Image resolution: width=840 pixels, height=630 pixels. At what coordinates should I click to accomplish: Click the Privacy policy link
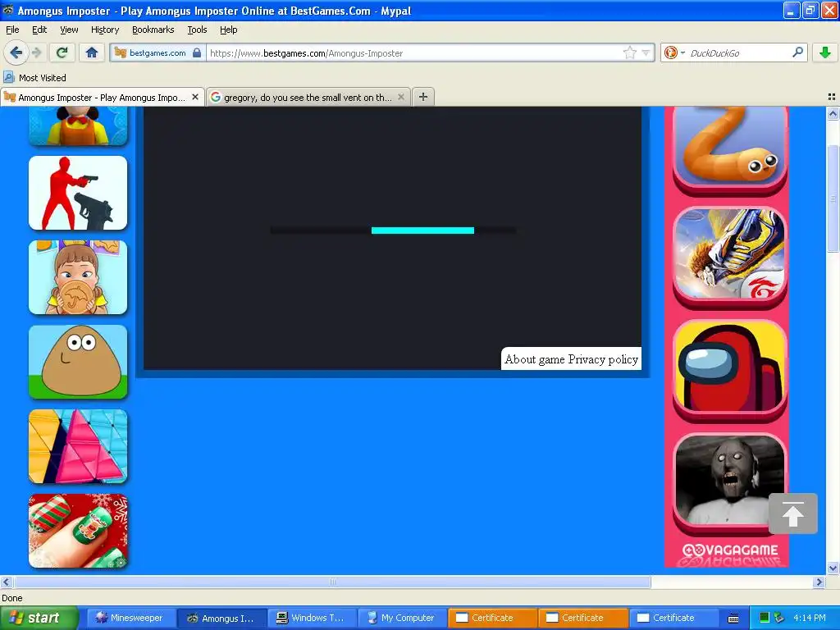click(603, 359)
